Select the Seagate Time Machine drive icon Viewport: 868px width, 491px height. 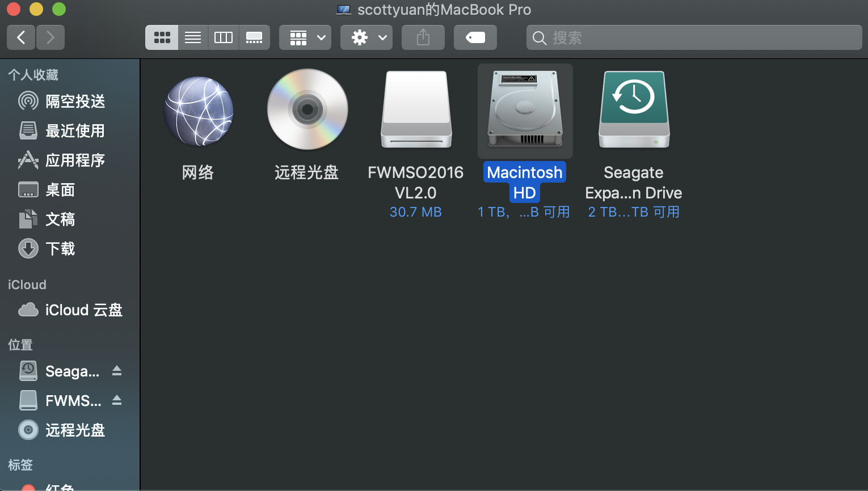tap(634, 109)
